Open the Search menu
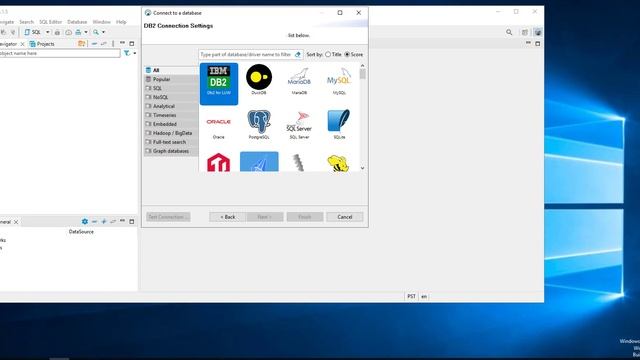 (27, 22)
